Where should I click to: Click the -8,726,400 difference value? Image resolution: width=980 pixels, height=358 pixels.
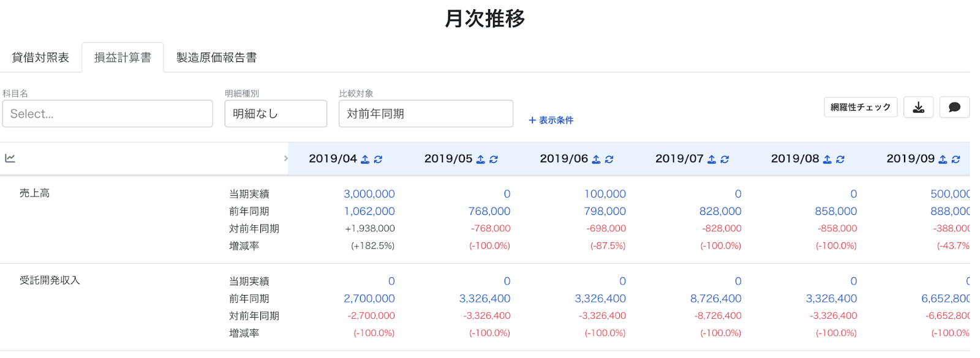tap(718, 316)
